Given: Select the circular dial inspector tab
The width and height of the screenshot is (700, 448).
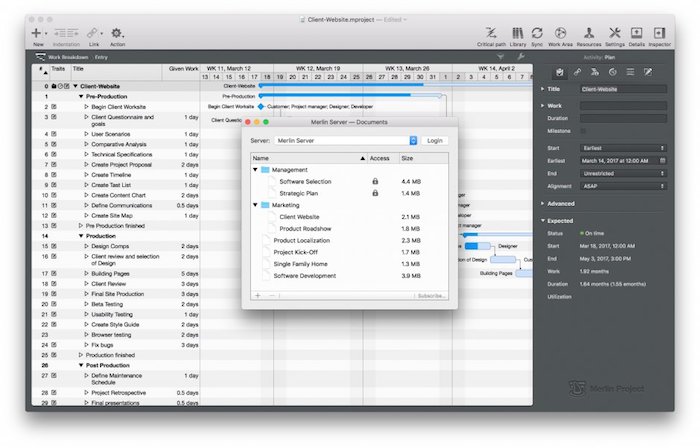Looking at the screenshot, I should [612, 72].
